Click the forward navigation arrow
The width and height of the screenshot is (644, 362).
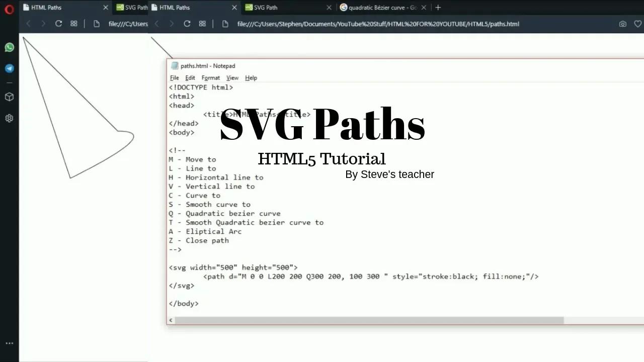click(172, 24)
